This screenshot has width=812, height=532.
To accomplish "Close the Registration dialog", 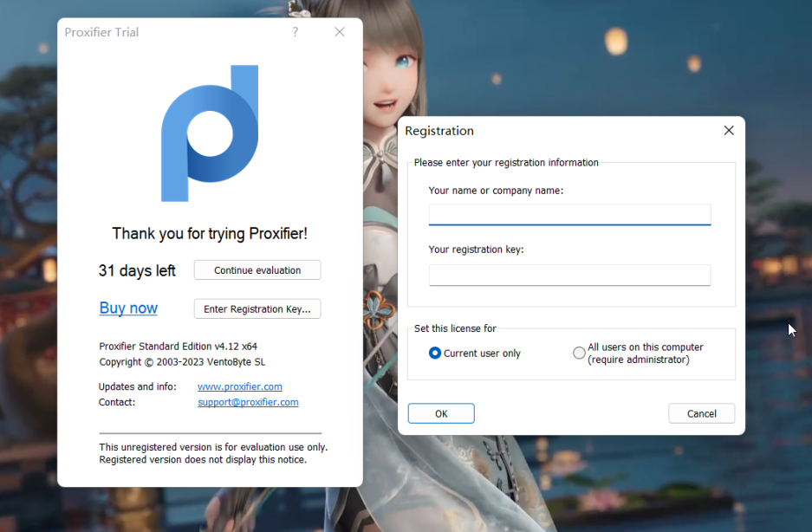I will [729, 131].
